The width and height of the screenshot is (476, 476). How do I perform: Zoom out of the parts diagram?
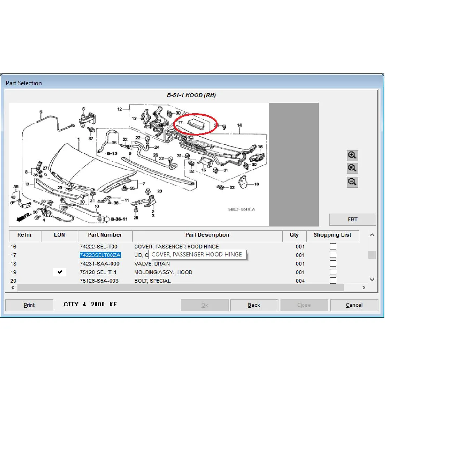(352, 182)
